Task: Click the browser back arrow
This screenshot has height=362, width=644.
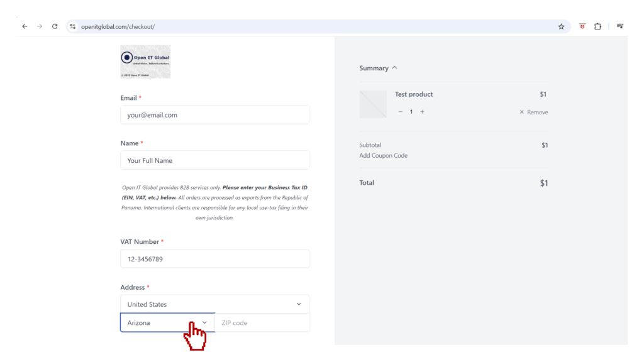Action: (25, 26)
